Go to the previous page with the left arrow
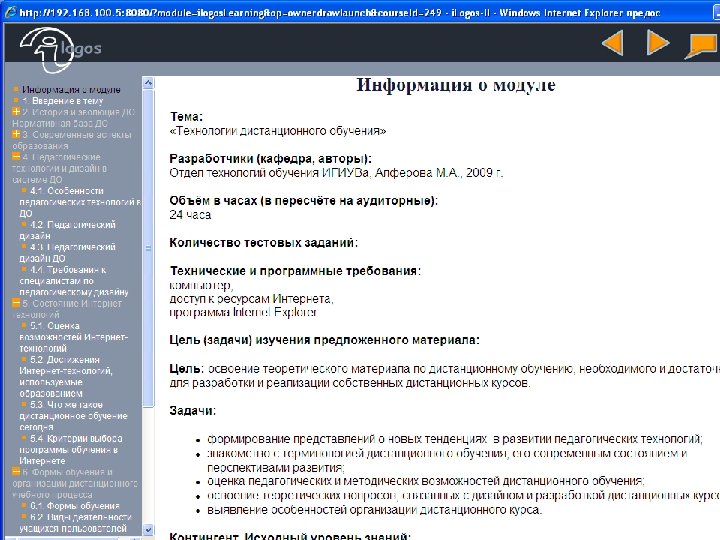Screen dimensions: 720x540 coord(613,43)
